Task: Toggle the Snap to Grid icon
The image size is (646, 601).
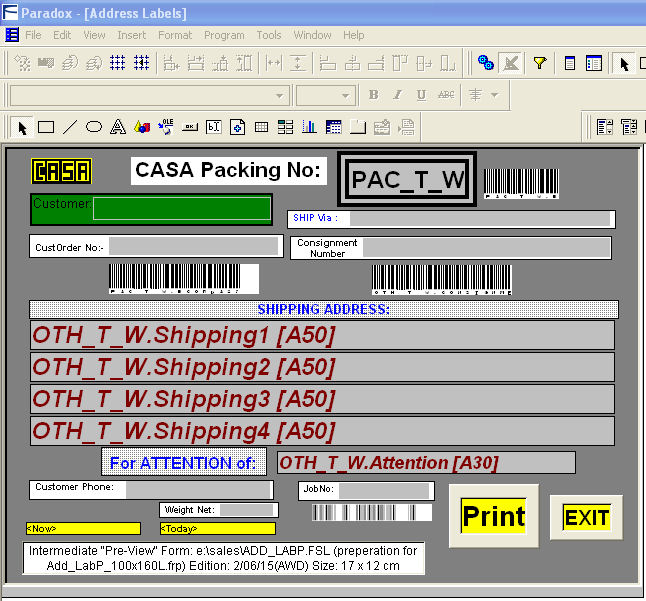Action: (x=141, y=63)
